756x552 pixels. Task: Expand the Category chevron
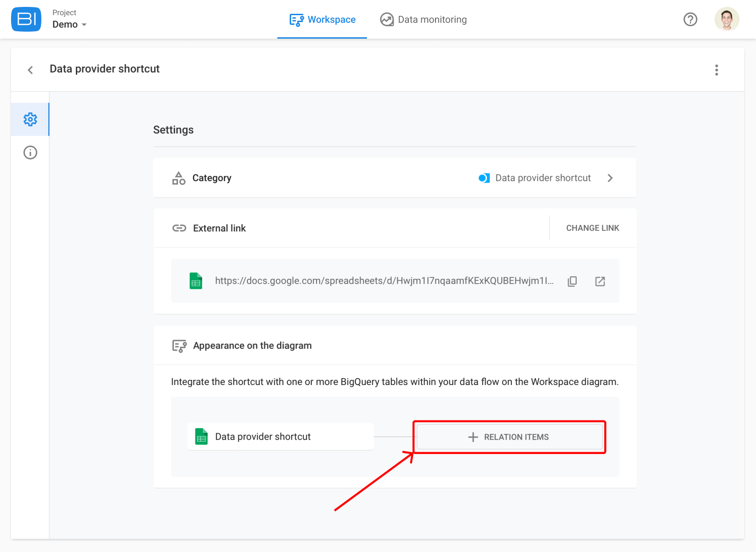point(610,178)
